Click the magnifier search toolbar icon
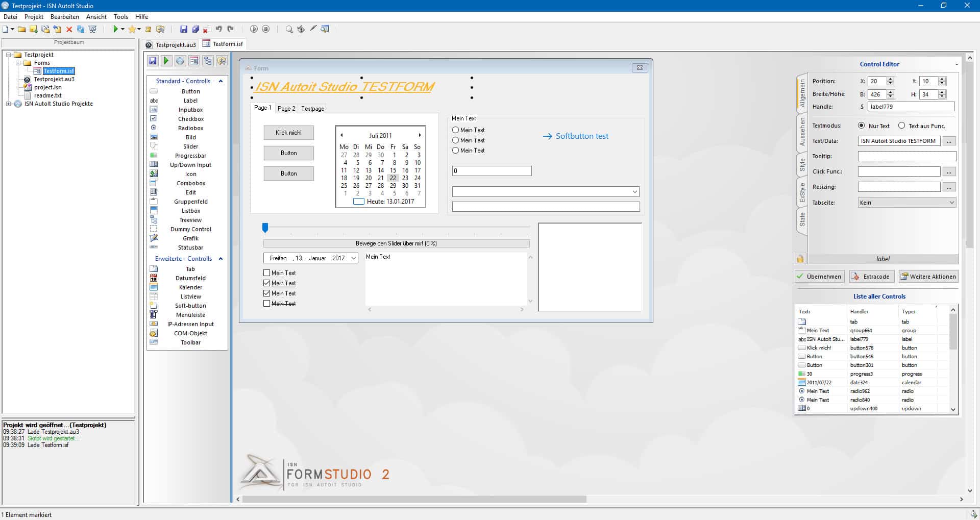The width and height of the screenshot is (980, 520). coord(289,29)
